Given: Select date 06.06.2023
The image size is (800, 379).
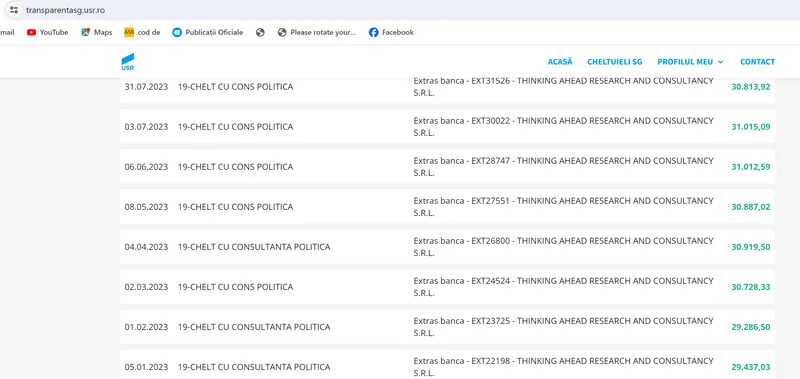Looking at the screenshot, I should click(x=146, y=167).
